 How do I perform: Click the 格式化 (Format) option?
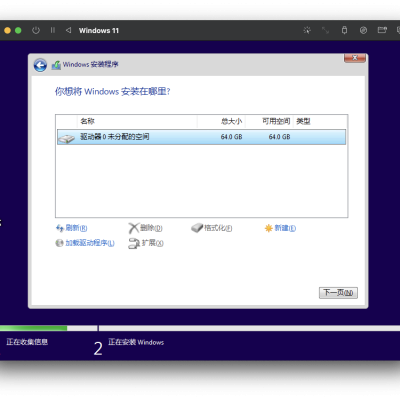click(x=218, y=228)
